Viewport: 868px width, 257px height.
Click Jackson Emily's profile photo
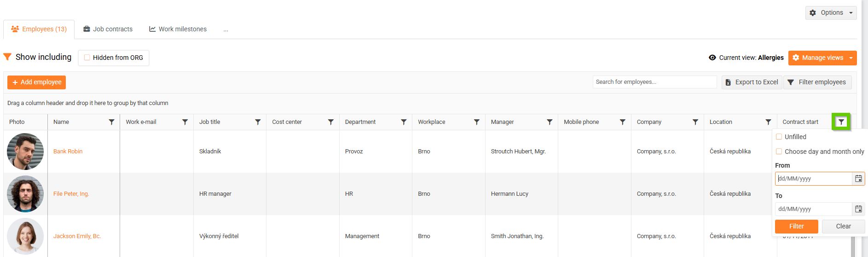(25, 236)
